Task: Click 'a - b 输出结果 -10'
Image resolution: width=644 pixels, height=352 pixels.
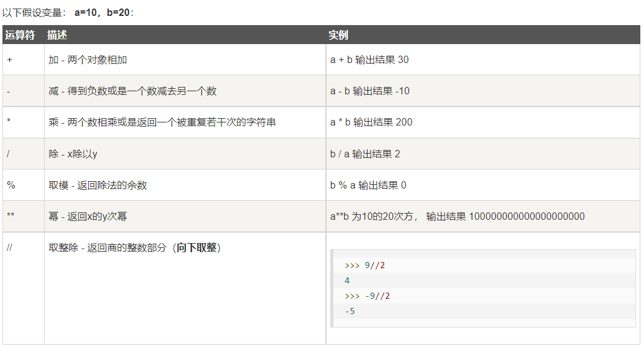Action: tap(369, 91)
